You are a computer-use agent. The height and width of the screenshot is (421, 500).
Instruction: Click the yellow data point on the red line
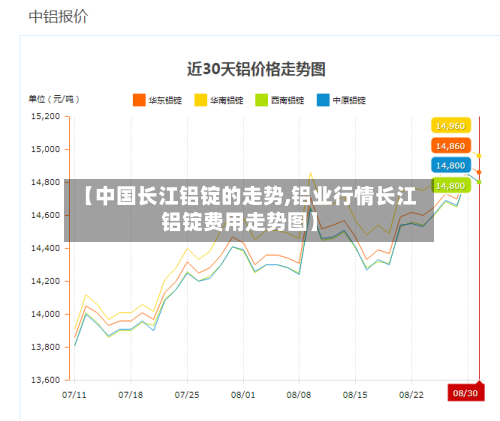479,156
